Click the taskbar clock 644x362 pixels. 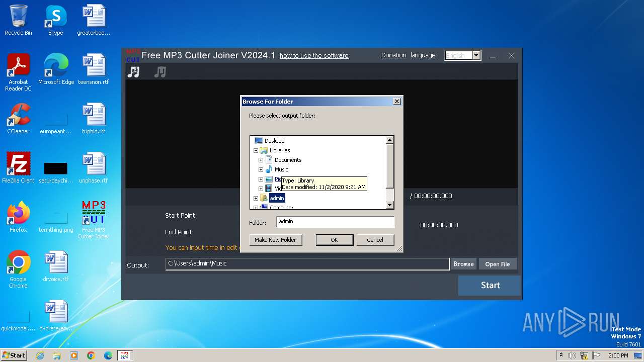click(x=618, y=355)
